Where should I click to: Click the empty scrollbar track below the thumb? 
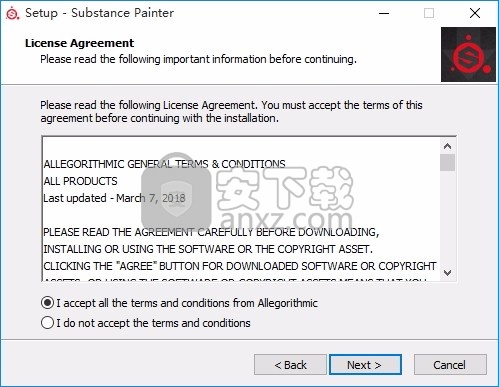tap(447, 218)
